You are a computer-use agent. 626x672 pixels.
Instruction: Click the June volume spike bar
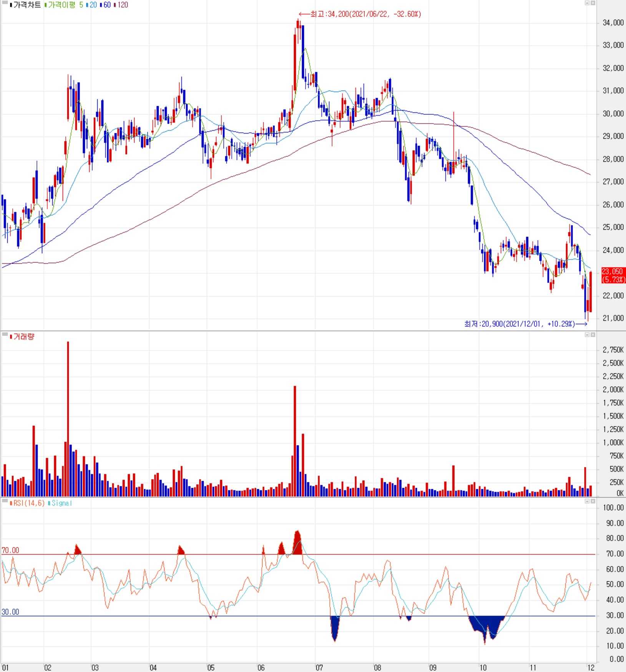point(295,441)
